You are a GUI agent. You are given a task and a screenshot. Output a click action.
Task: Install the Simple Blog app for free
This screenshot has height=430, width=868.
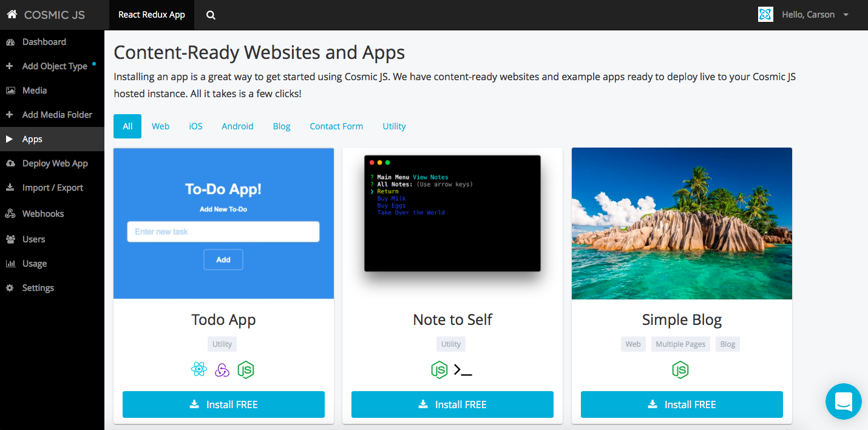click(682, 404)
